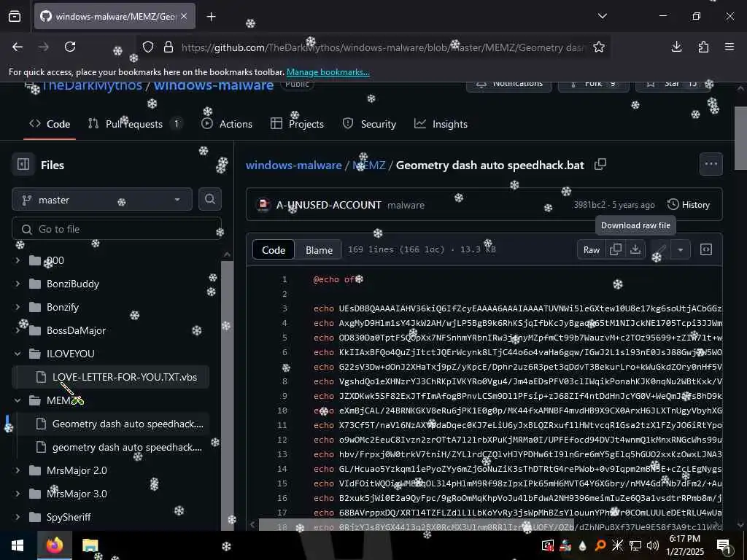Screen dimensions: 747x560
Task: Reload the current GitHub page
Action: pos(70,47)
